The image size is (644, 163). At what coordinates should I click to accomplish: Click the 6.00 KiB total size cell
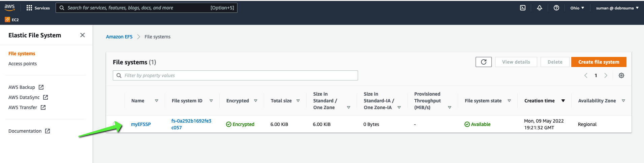tap(279, 124)
